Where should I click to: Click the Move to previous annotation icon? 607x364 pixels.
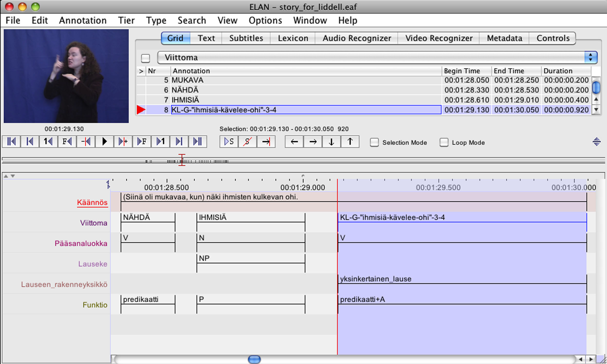(x=293, y=142)
